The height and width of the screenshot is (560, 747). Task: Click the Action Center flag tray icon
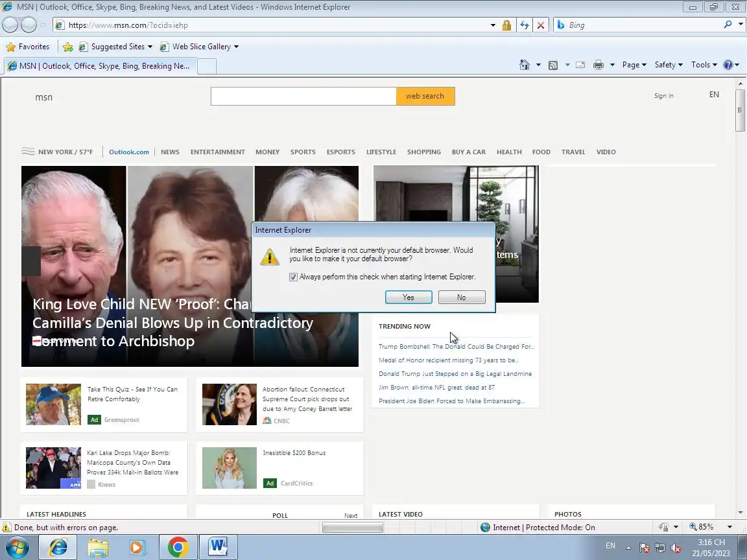644,548
